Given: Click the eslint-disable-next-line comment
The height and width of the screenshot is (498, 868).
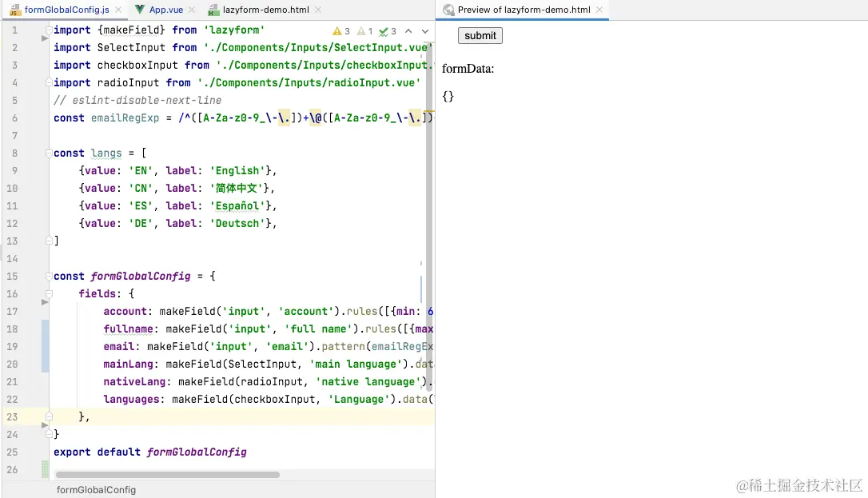Looking at the screenshot, I should tap(137, 100).
